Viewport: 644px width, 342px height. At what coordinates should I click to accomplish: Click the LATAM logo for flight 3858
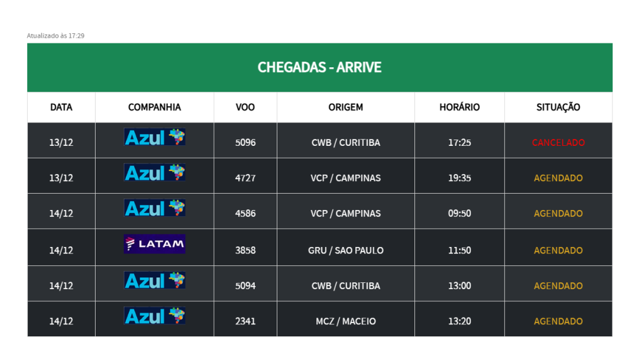[x=155, y=244]
